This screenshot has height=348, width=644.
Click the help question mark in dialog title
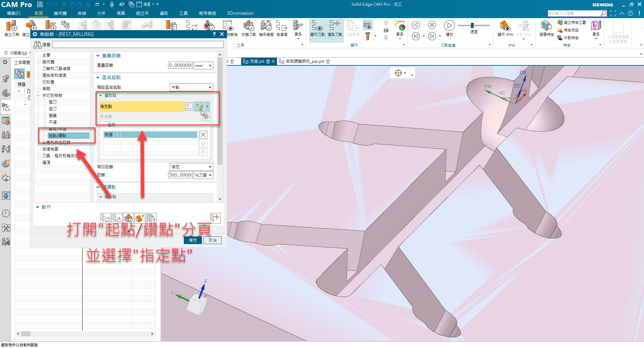214,34
